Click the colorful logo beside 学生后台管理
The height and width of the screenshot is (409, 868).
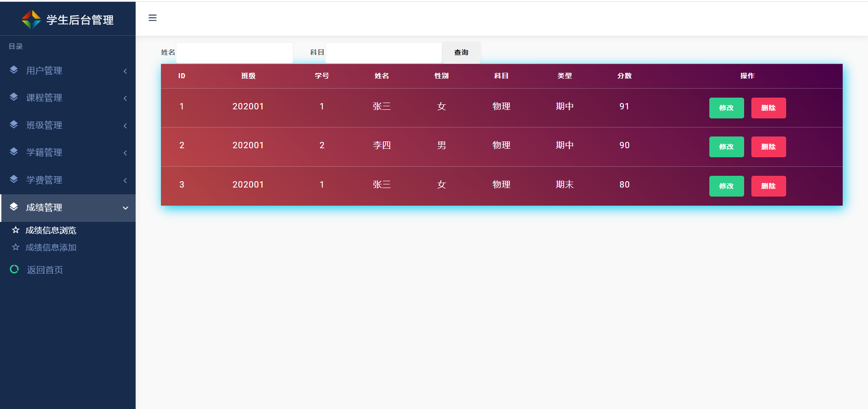tap(31, 19)
